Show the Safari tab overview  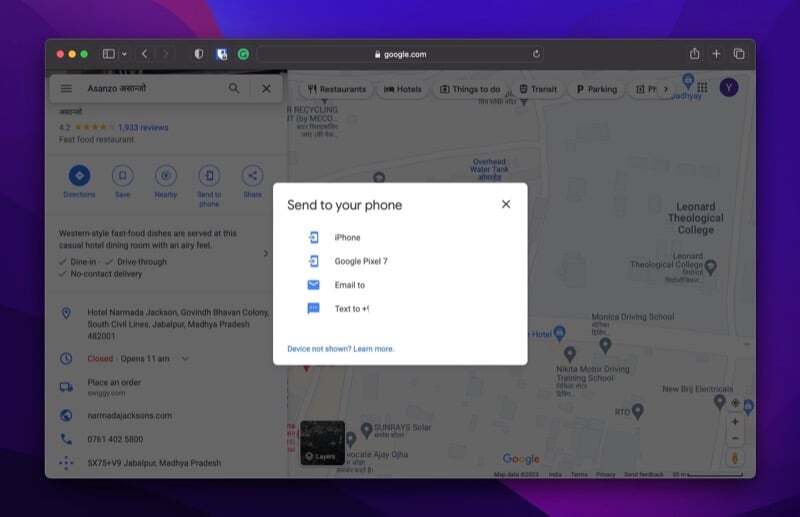click(x=739, y=54)
